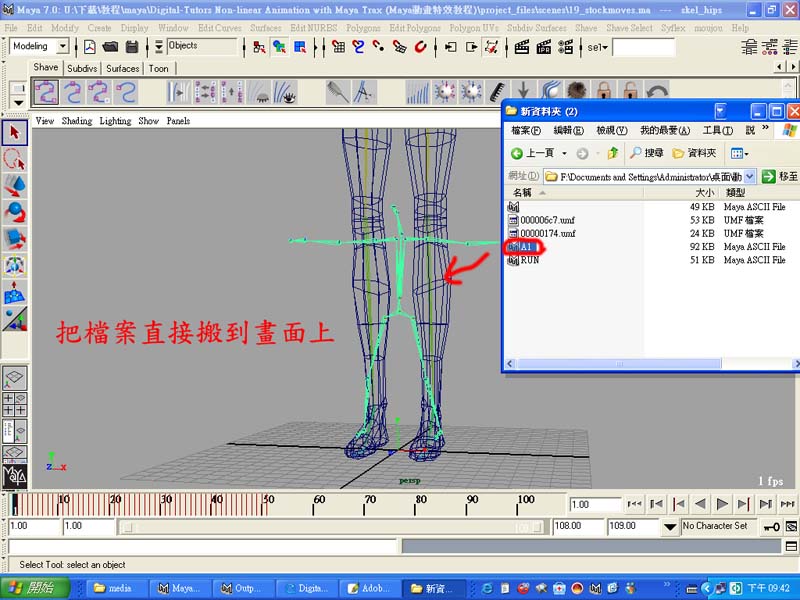Switch to four view pane layout
The height and width of the screenshot is (600, 800).
tap(15, 404)
